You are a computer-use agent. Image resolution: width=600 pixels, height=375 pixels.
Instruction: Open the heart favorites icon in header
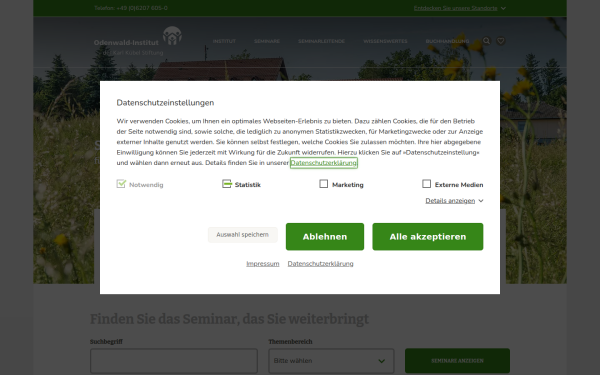[501, 41]
